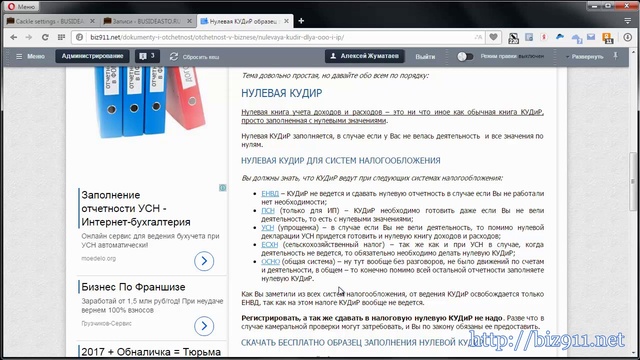640x360 pixels.
Task: Open the УСН link
Action: (268, 227)
